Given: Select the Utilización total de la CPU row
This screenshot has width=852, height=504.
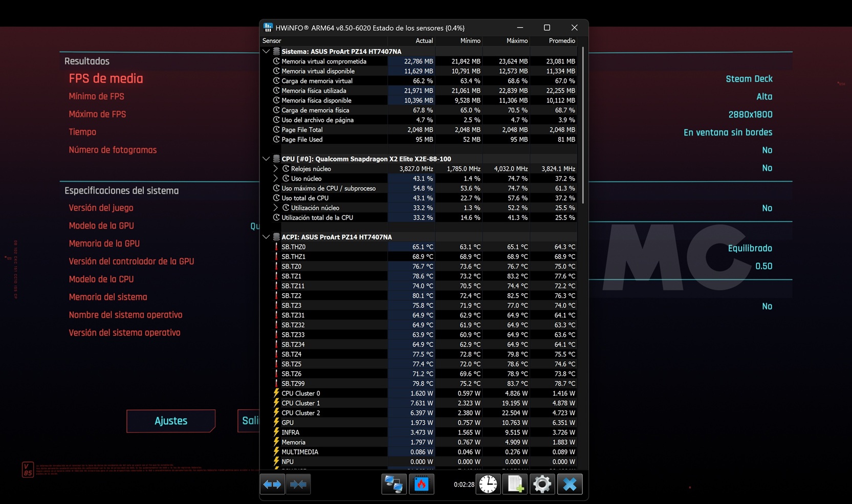Looking at the screenshot, I should coord(420,217).
